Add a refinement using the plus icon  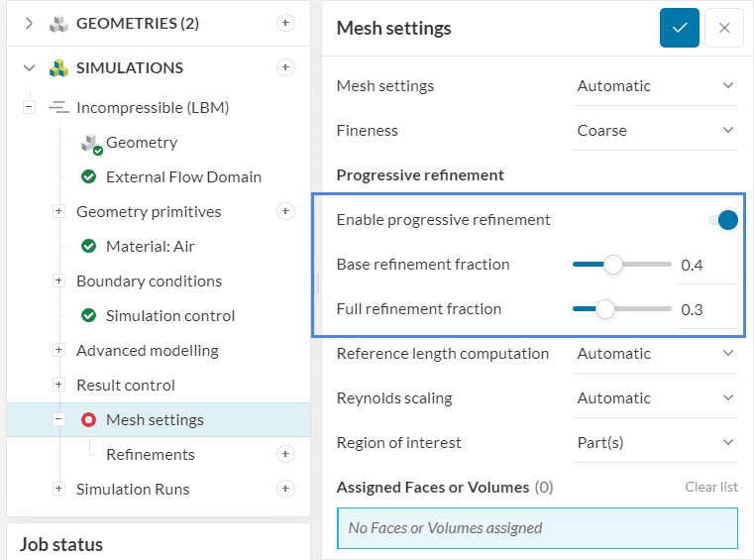click(x=285, y=454)
